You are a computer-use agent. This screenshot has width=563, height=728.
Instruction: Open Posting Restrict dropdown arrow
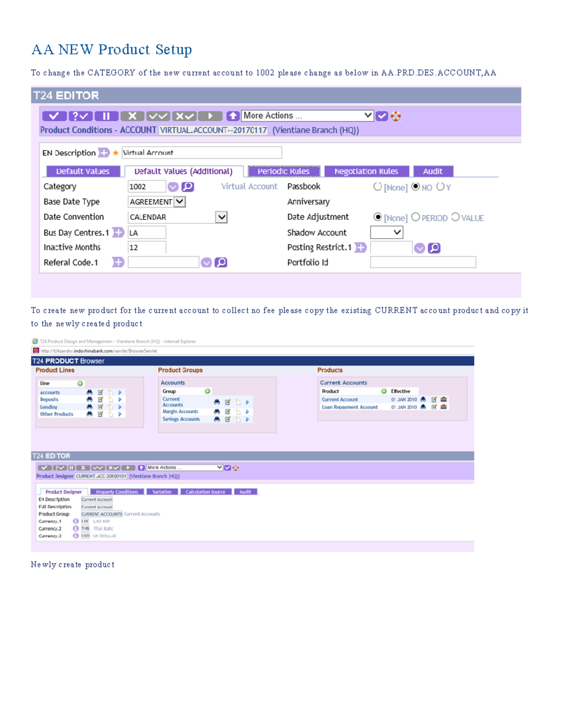pos(420,248)
